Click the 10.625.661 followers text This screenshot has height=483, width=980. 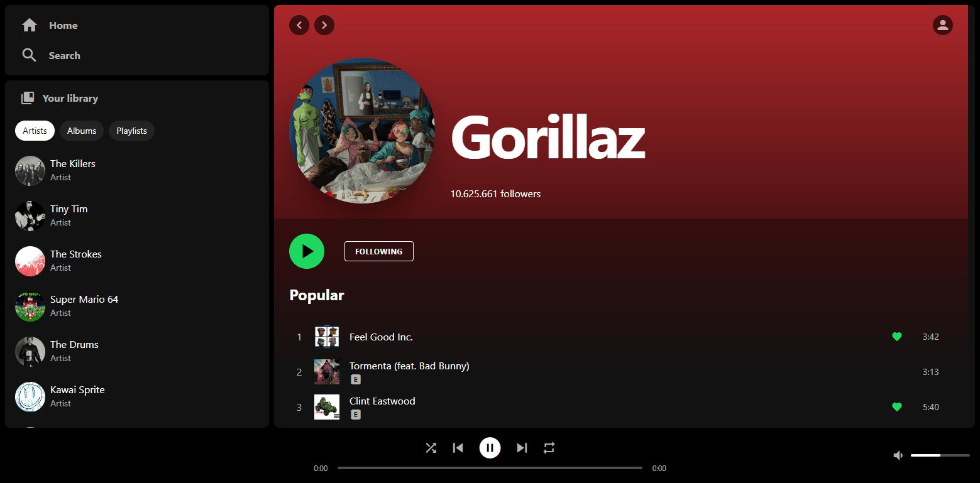495,193
